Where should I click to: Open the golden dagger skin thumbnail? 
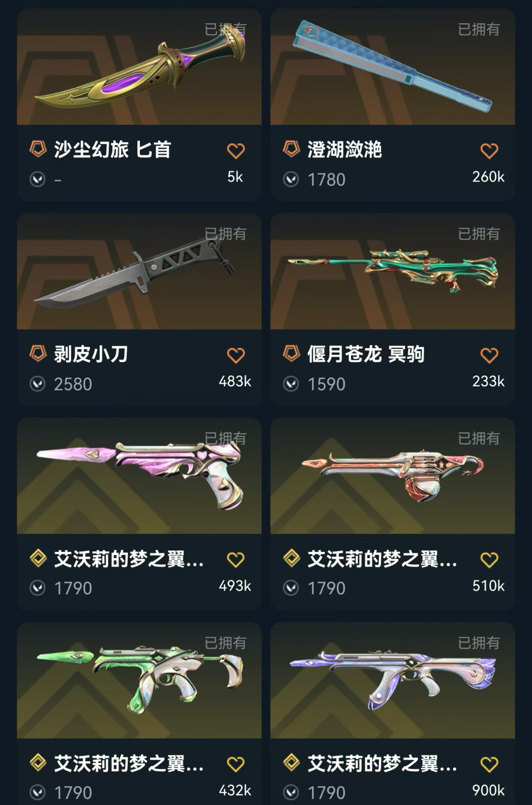[139, 67]
